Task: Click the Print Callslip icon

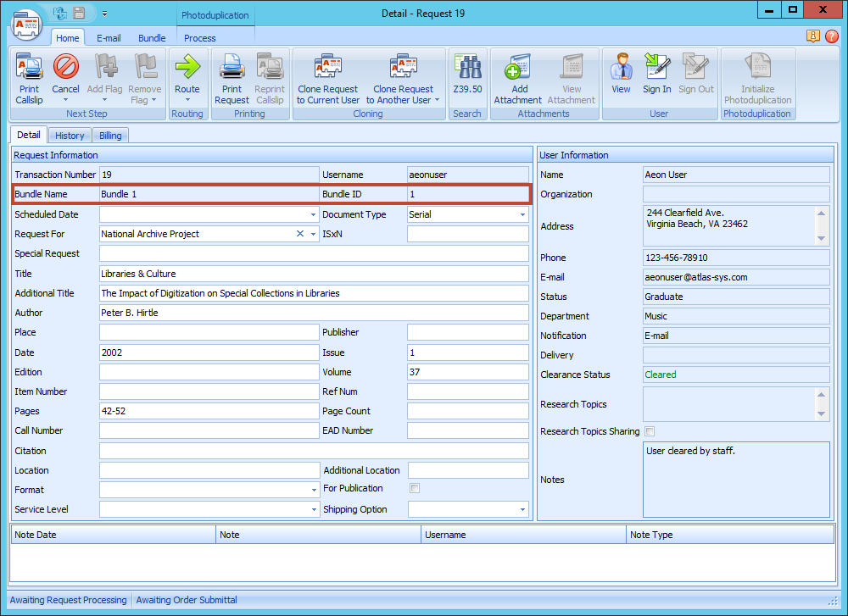Action: (x=29, y=68)
